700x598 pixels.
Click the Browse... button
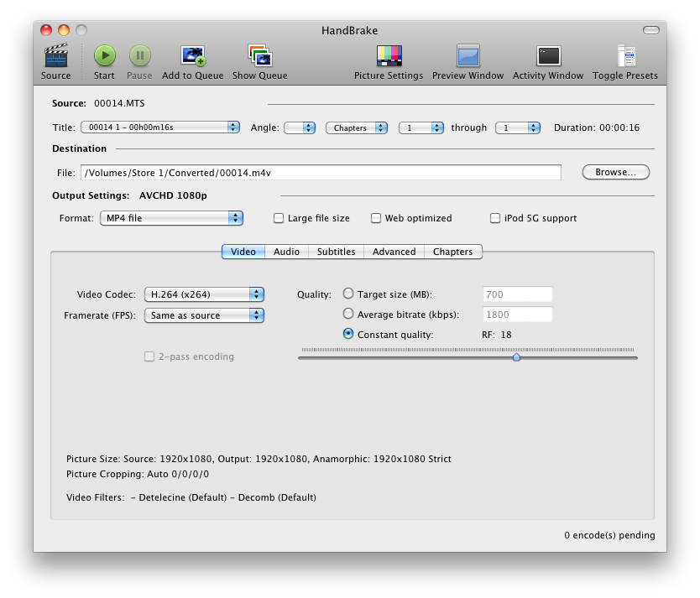pos(615,172)
